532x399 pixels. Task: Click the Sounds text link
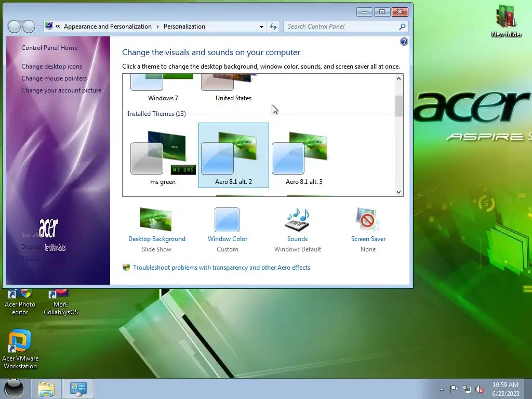pos(298,239)
